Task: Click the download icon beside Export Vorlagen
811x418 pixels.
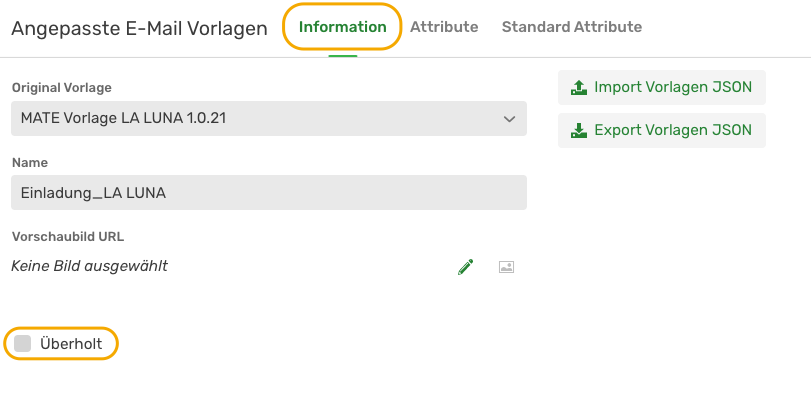Action: pos(579,130)
